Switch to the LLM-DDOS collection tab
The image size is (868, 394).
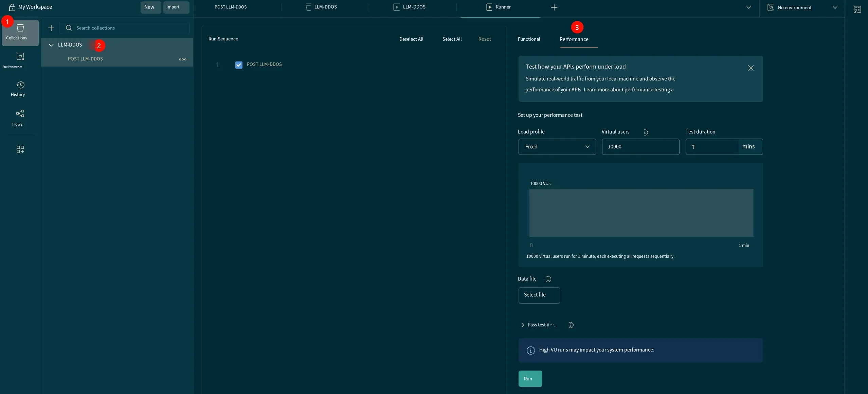click(325, 7)
